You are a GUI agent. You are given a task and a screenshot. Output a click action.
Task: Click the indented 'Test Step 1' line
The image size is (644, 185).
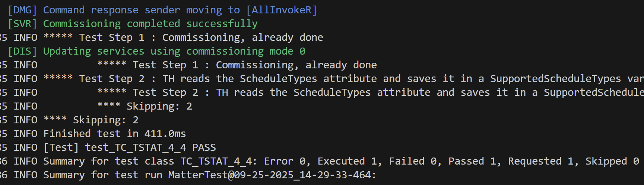255,65
